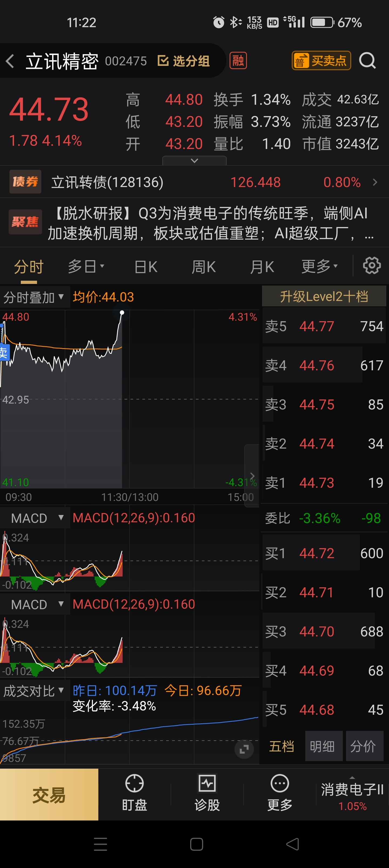Tap the blue 卖 sell marker on chart
Image resolution: width=389 pixels, height=868 pixels.
pyautogui.click(x=4, y=353)
